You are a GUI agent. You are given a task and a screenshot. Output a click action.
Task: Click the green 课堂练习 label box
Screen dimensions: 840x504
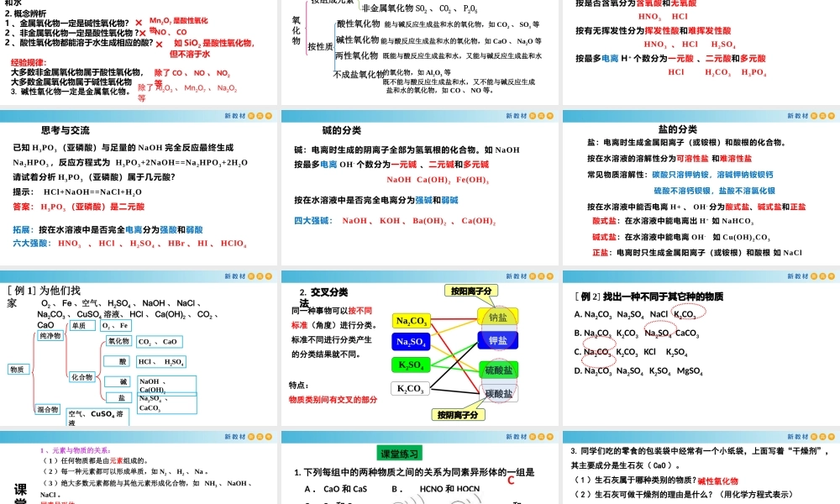click(399, 454)
